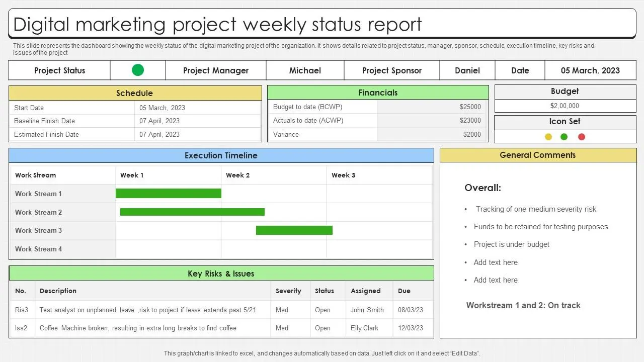Click the 'Variance' label
The width and height of the screenshot is (644, 362).
point(286,134)
